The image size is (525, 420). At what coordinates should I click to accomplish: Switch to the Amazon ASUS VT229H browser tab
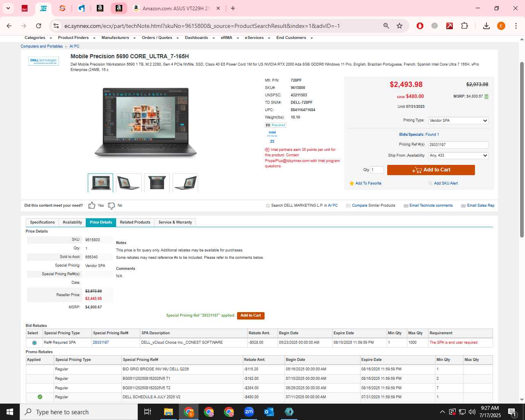[x=176, y=8]
